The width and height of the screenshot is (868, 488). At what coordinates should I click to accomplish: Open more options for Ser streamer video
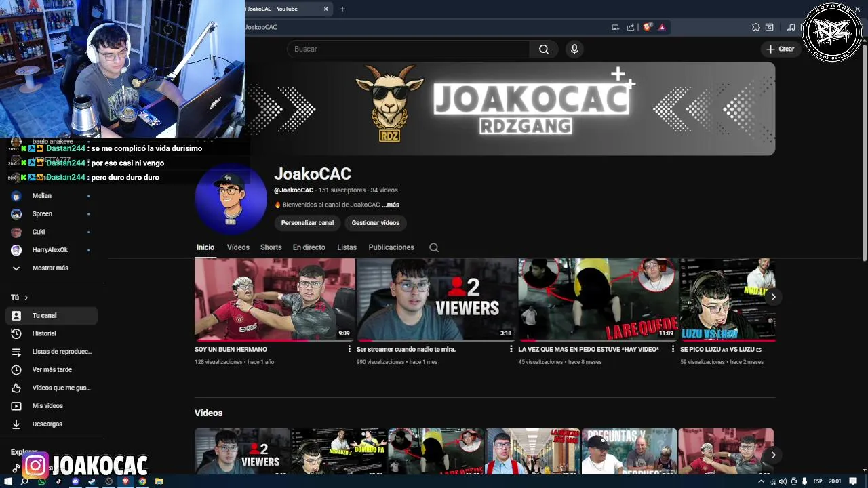coord(511,349)
